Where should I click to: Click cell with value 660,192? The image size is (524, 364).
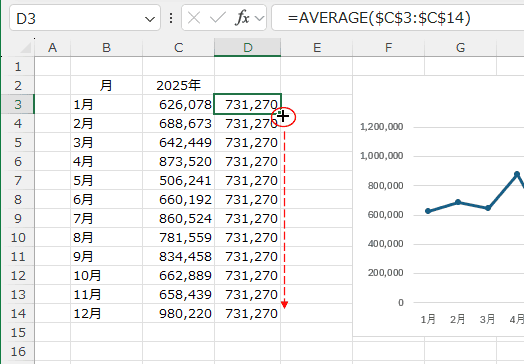click(178, 200)
